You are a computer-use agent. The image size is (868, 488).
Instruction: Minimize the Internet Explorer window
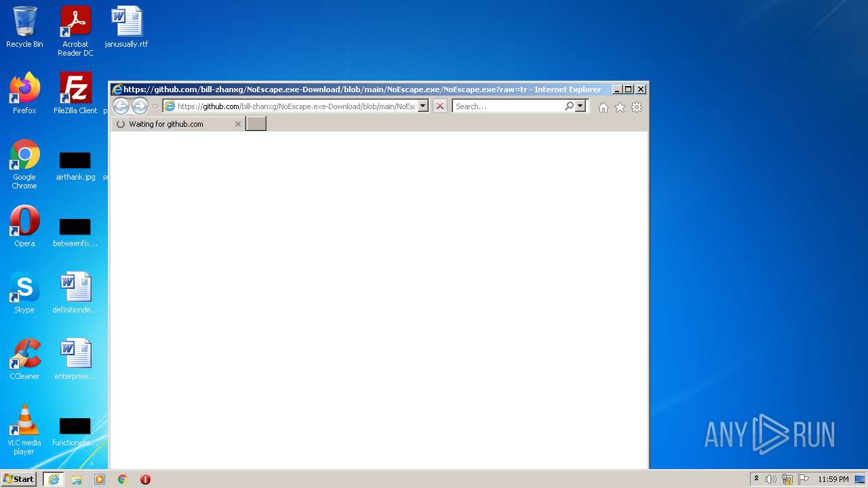[x=617, y=89]
